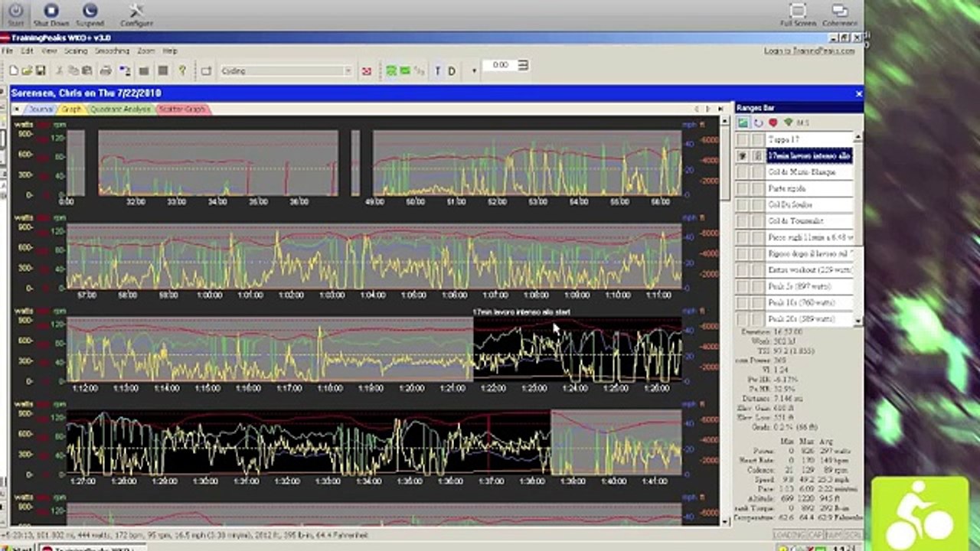Image resolution: width=980 pixels, height=551 pixels.
Task: Click the green cyclist icon at bottom right
Action: 920,514
